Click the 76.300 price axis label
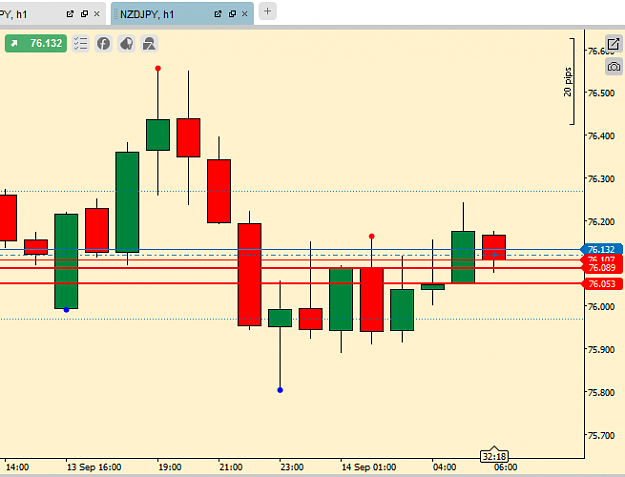 (601, 179)
